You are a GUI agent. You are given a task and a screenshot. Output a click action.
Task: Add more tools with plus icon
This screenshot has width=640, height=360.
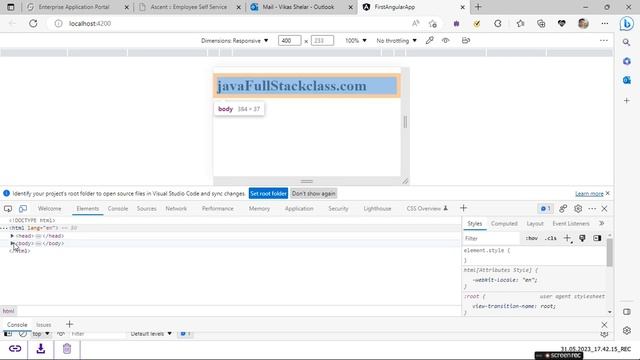click(x=463, y=208)
